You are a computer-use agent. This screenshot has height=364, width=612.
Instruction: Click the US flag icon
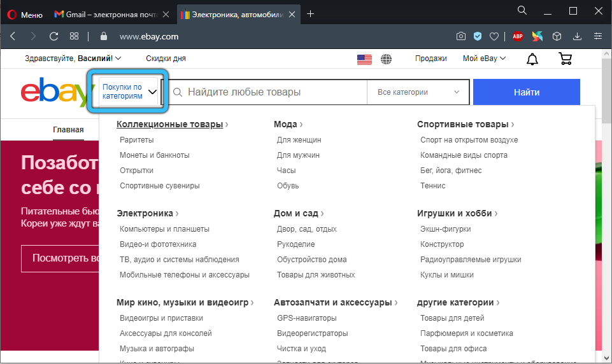click(364, 59)
